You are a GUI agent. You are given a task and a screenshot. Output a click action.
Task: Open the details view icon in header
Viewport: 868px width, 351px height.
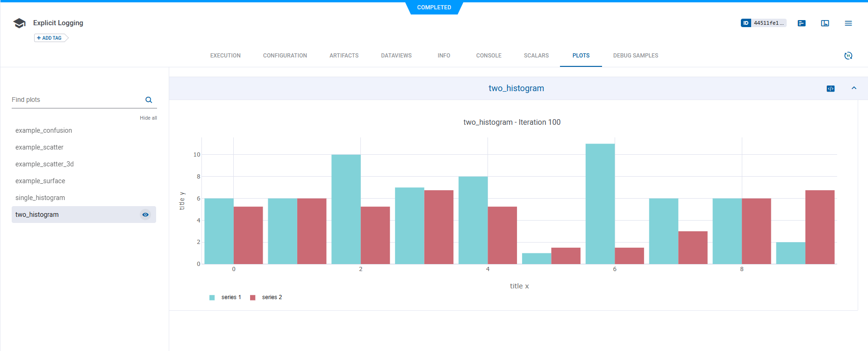[802, 23]
